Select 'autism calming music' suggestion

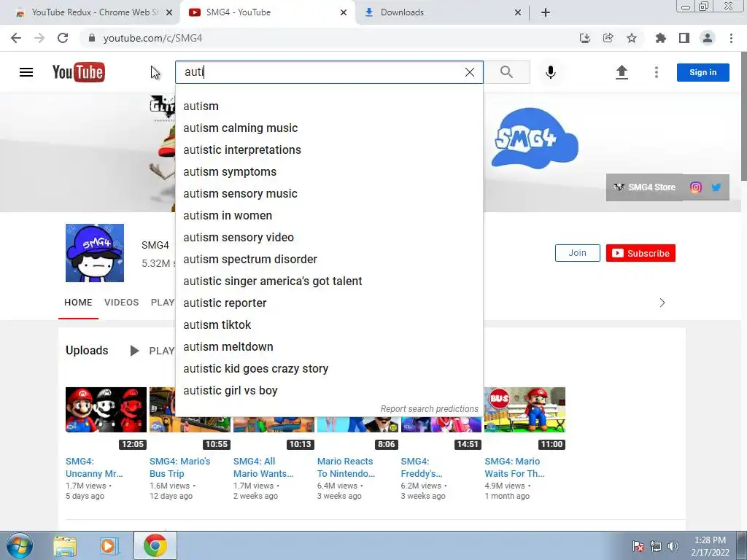(x=329, y=128)
